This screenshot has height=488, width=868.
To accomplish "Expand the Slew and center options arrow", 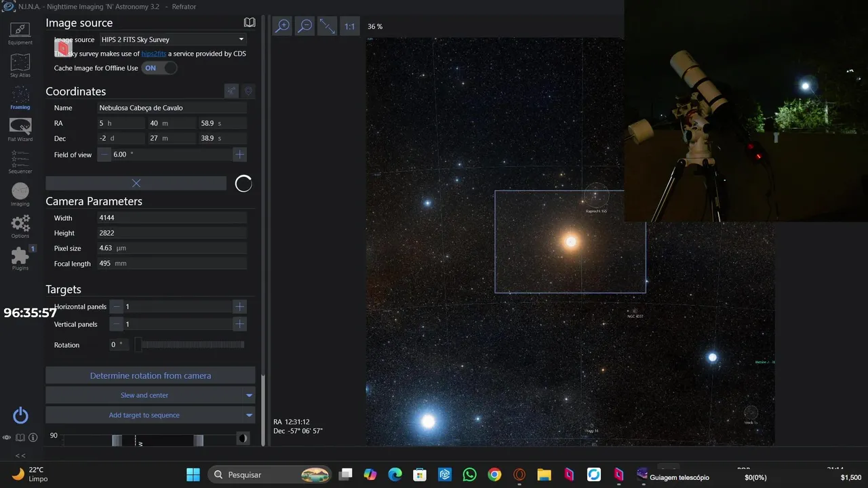I will coord(249,395).
